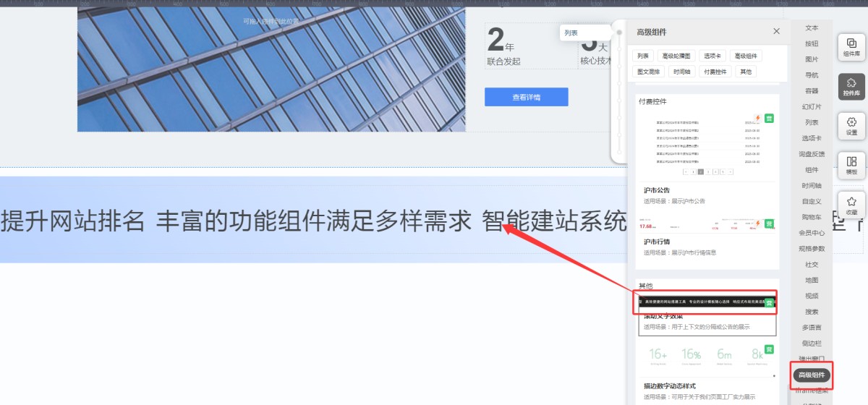Open 文本 in the control list
The width and height of the screenshot is (868, 405).
pos(812,27)
